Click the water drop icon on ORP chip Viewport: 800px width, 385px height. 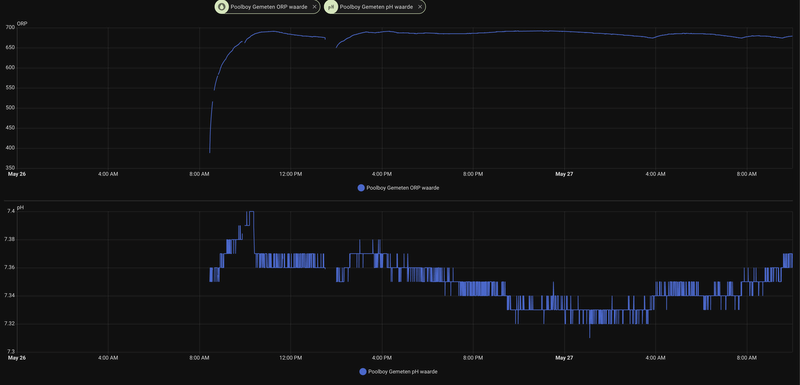(221, 7)
